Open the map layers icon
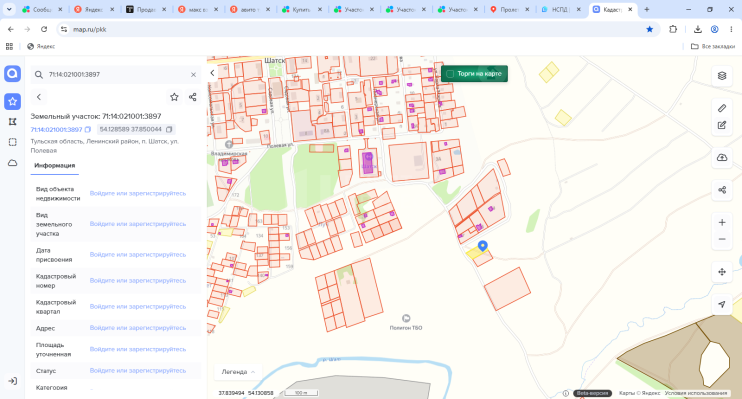Screen dimensions: 742x399 tap(722, 76)
